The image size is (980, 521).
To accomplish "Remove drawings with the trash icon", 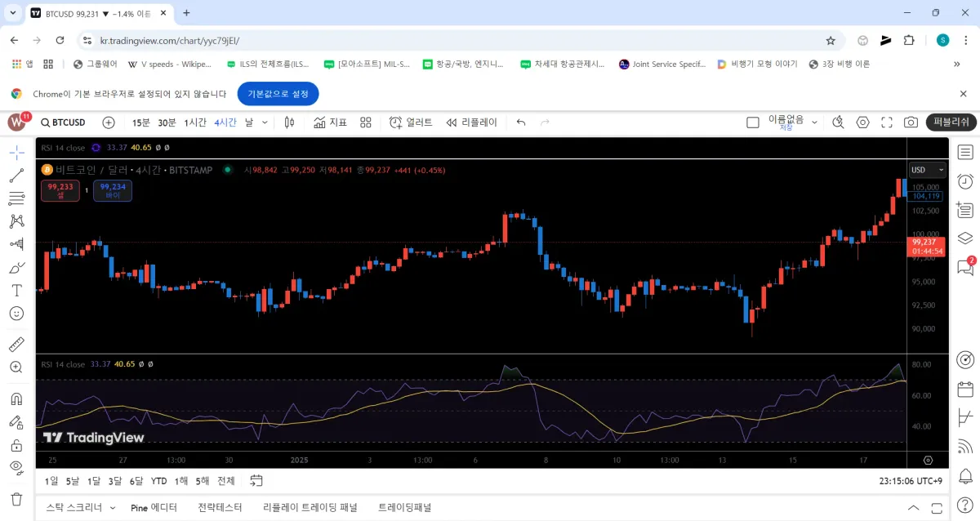I will pyautogui.click(x=16, y=498).
